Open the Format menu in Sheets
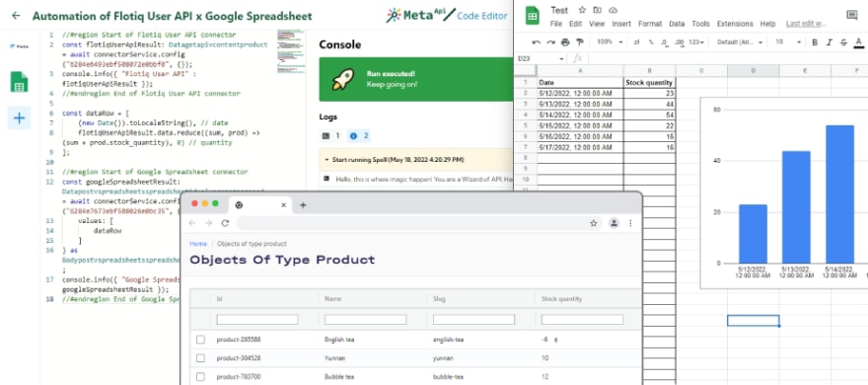868x385 pixels. 650,24
